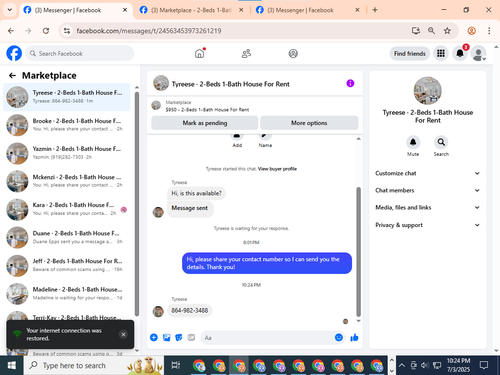This screenshot has width=500, height=375.
Task: Send a thumbs-up like
Action: [x=354, y=338]
